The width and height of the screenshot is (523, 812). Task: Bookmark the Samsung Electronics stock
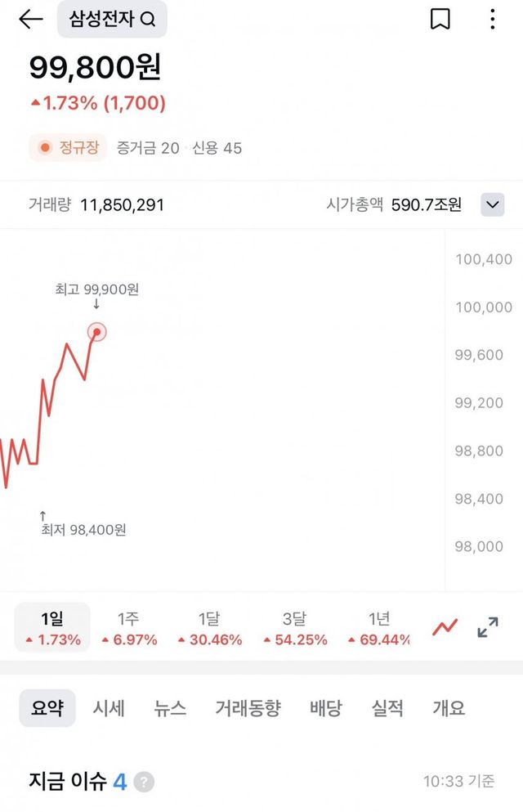(440, 20)
